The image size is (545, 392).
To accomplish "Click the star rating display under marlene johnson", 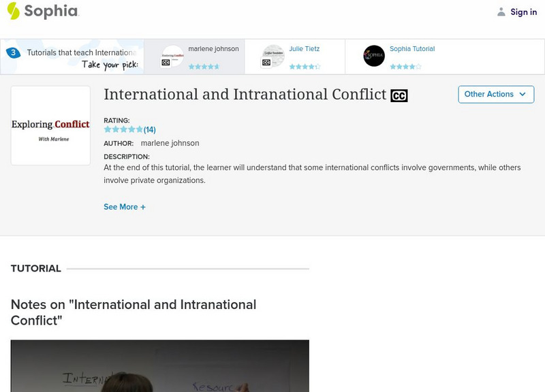I will coord(204,66).
